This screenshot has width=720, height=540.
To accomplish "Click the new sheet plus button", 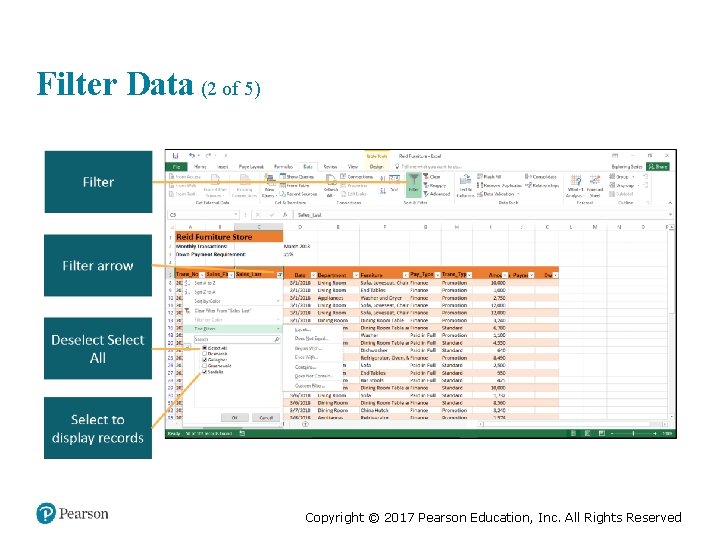I will coord(305,424).
